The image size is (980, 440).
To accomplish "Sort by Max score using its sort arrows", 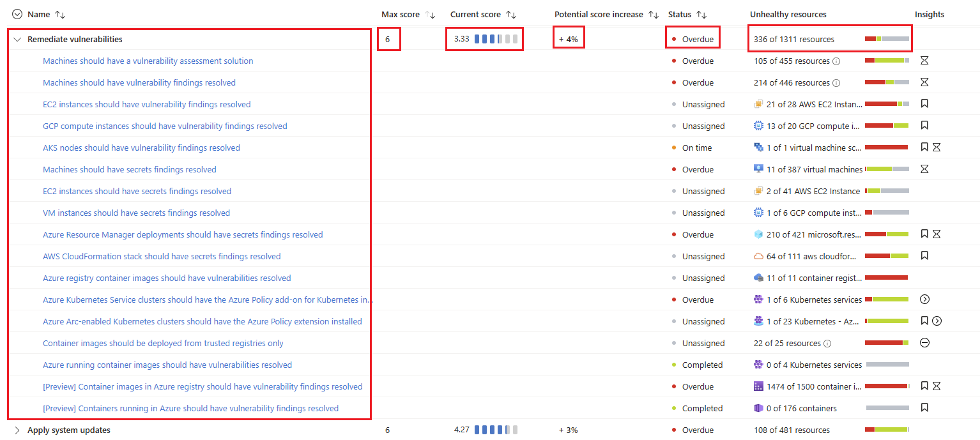I will tap(431, 14).
